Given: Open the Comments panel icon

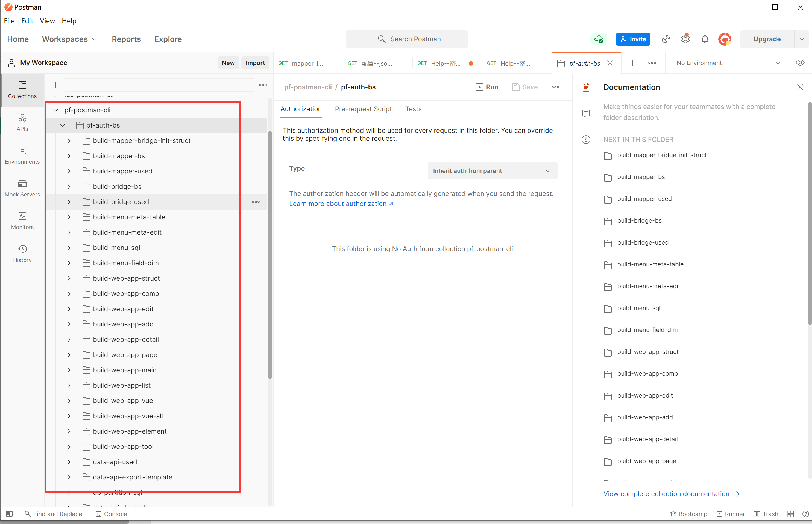Looking at the screenshot, I should (x=586, y=113).
